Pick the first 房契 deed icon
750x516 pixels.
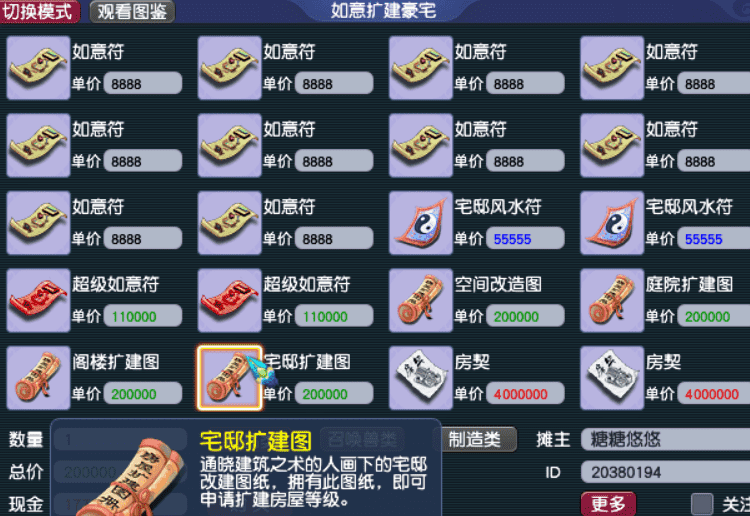point(421,378)
